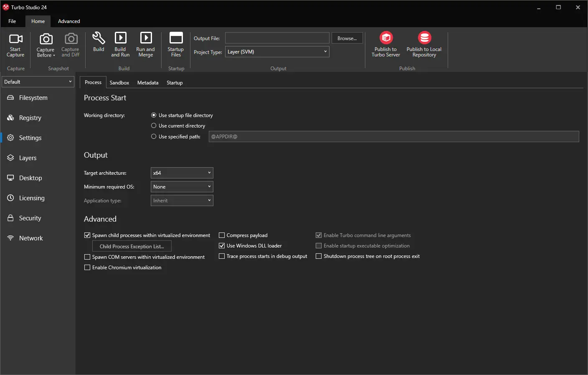Switch to the Startup settings tab
Screen dimensions: 588x375
pyautogui.click(x=175, y=83)
